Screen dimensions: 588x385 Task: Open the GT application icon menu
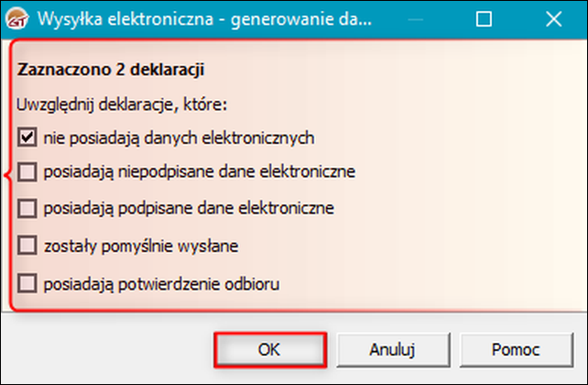pos(16,18)
